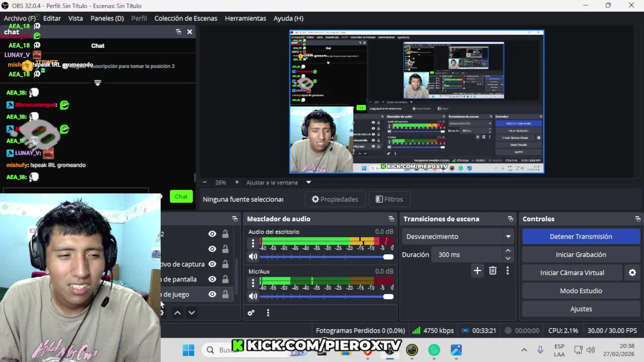
Task: Open source Filtros
Action: (389, 199)
